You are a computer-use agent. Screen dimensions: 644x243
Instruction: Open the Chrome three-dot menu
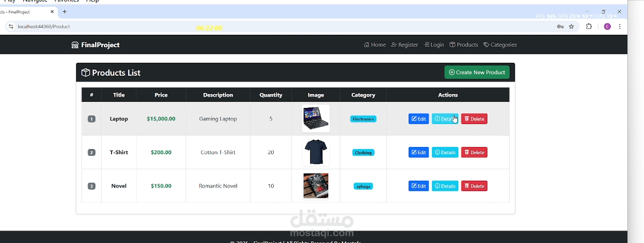(620, 26)
